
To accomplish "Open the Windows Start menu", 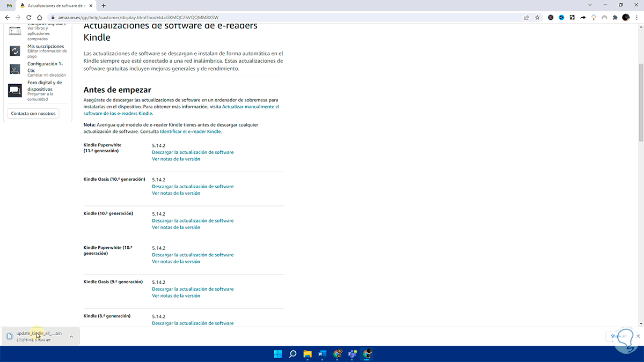I will click(278, 354).
